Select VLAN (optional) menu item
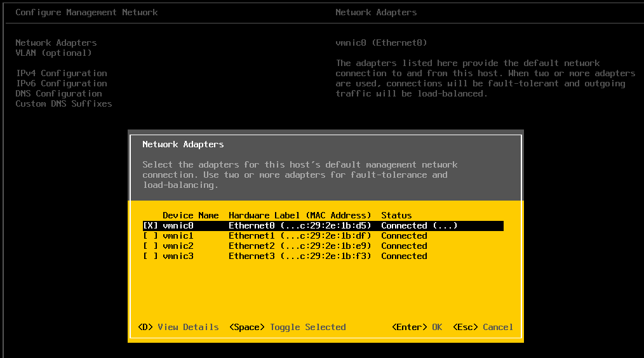The height and width of the screenshot is (358, 644). click(x=53, y=53)
